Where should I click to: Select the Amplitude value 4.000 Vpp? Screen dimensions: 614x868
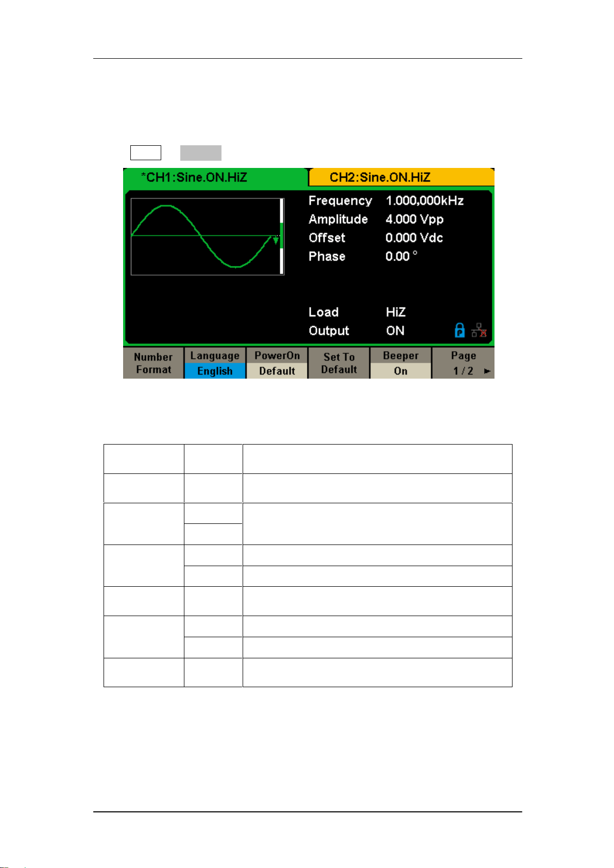pos(415,219)
